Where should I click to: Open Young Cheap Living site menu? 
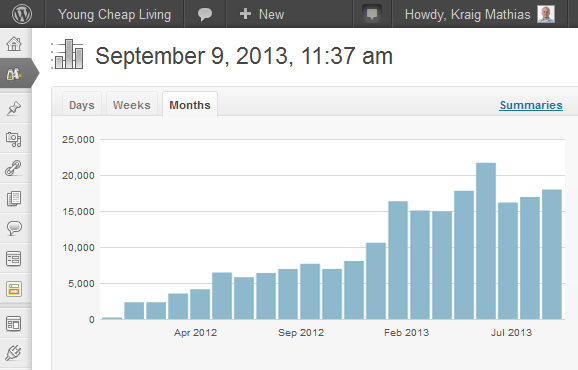coord(114,14)
